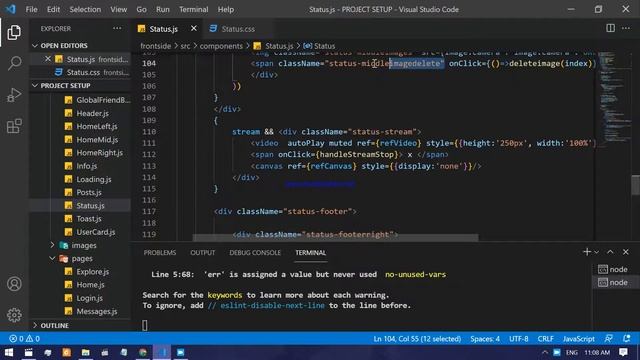Screen dimensions: 640x360
Task: Click the editor horizontal scrollbar
Action: click(336, 238)
